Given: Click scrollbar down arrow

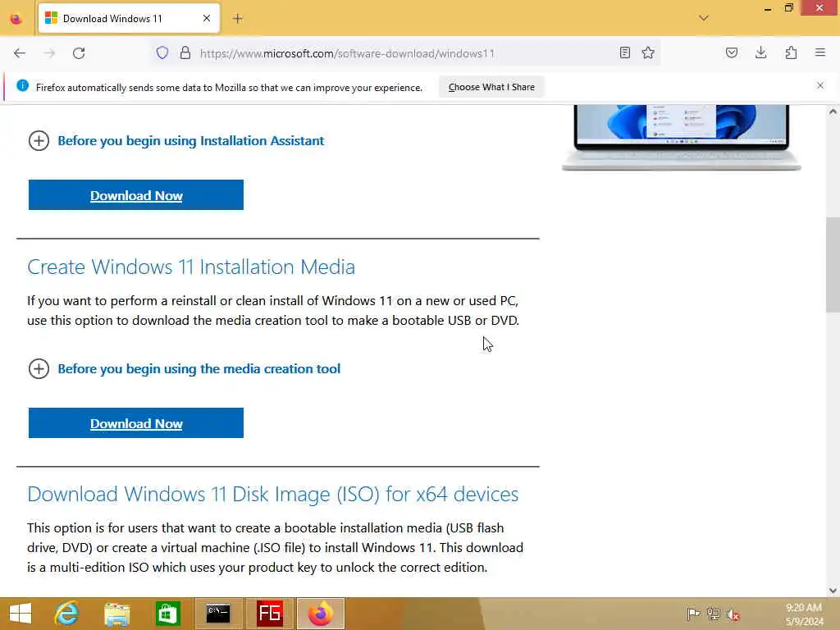Looking at the screenshot, I should click(833, 591).
